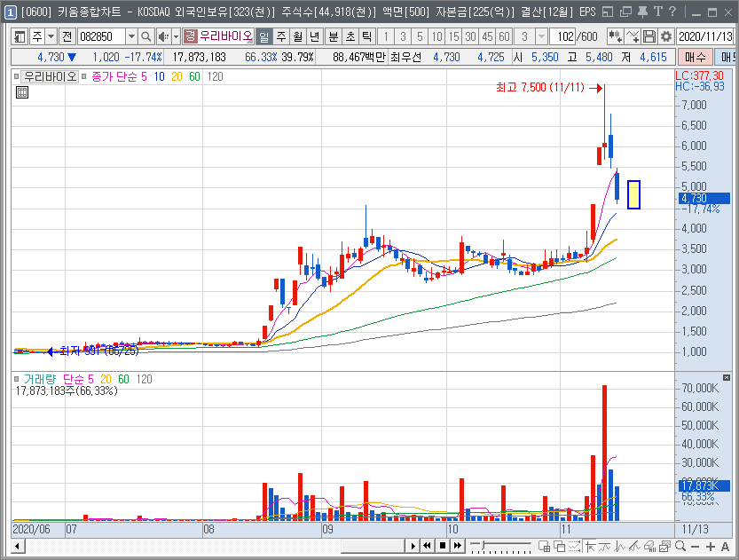This screenshot has height=560, width=739.
Task: Click the title bar T font icon
Action: click(x=658, y=12)
